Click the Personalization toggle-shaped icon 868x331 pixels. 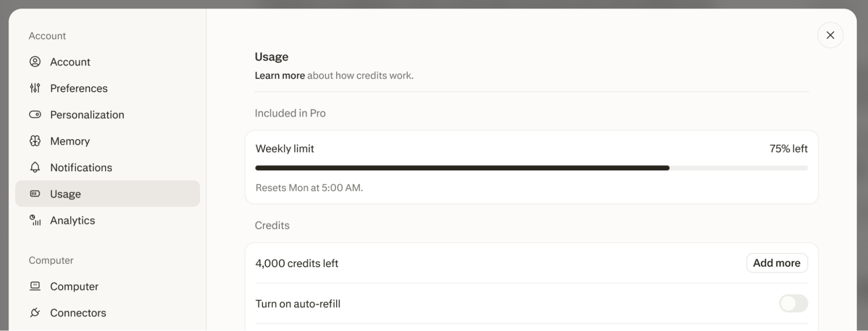35,115
